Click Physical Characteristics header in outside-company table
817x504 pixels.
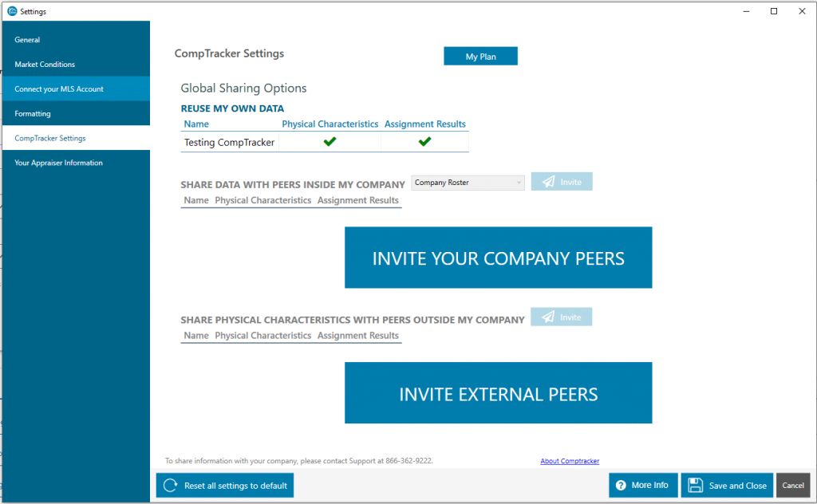263,336
